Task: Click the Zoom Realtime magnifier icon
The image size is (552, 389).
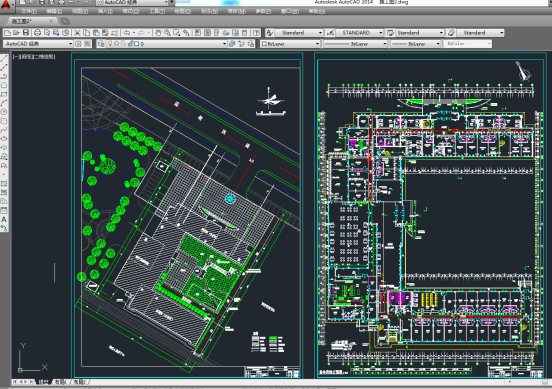Action: (x=167, y=33)
